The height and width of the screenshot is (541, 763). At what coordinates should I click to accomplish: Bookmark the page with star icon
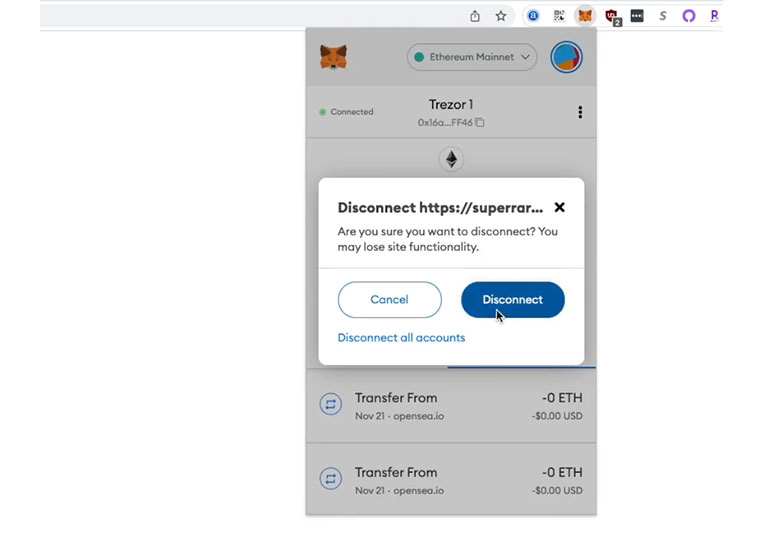(501, 16)
